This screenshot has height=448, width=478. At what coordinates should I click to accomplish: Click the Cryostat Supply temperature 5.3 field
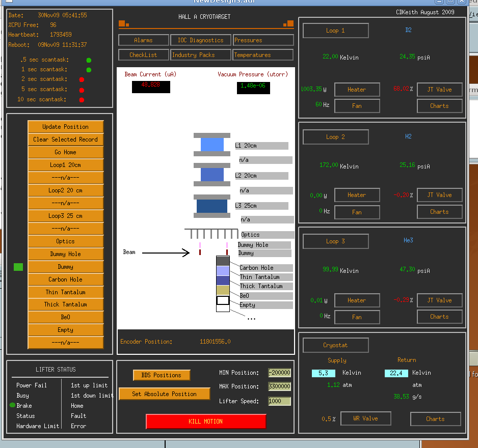[x=324, y=373]
